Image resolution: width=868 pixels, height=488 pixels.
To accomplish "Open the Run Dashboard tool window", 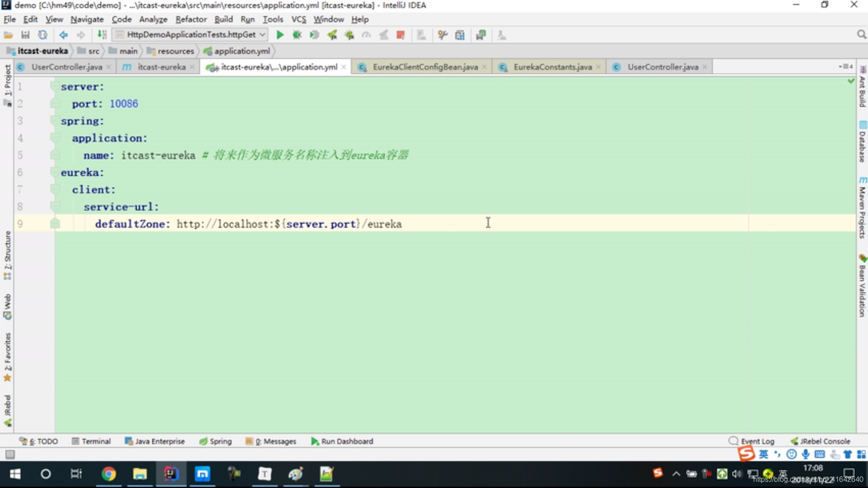I will (342, 441).
